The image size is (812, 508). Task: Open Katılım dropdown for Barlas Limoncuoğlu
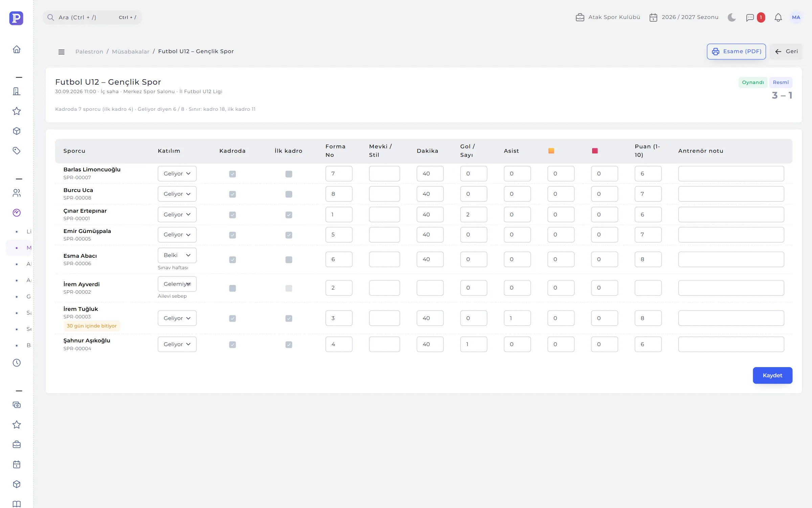click(177, 174)
